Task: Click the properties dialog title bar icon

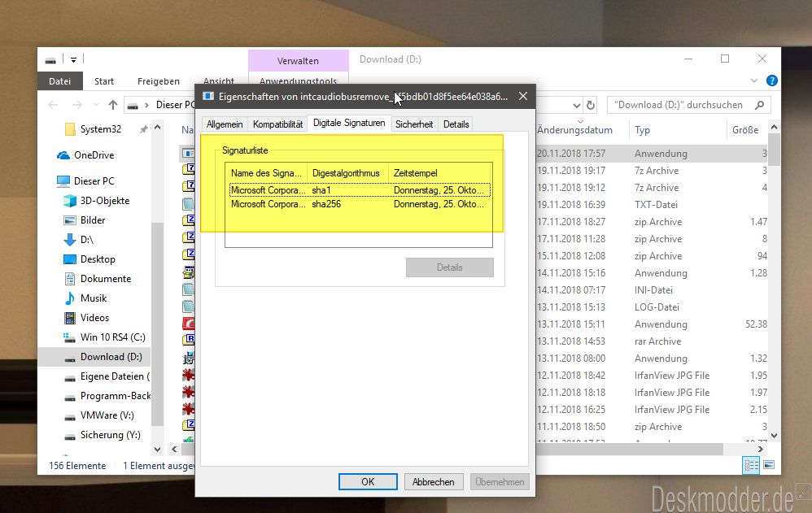Action: tap(208, 96)
